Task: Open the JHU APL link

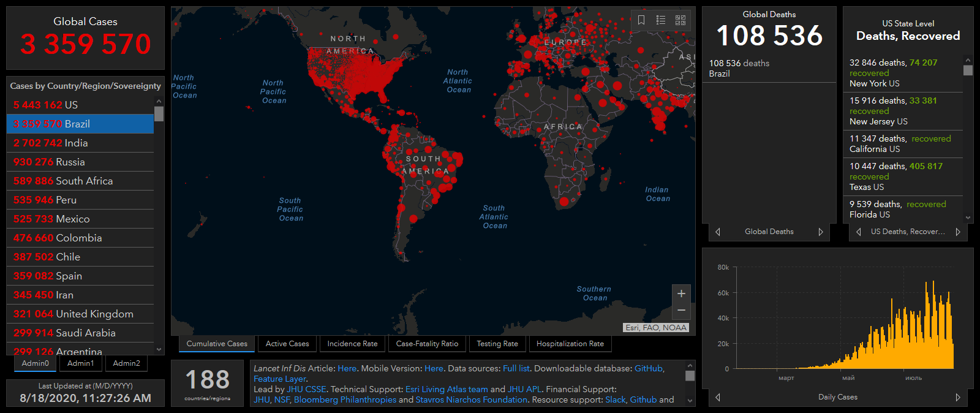Action: [524, 389]
